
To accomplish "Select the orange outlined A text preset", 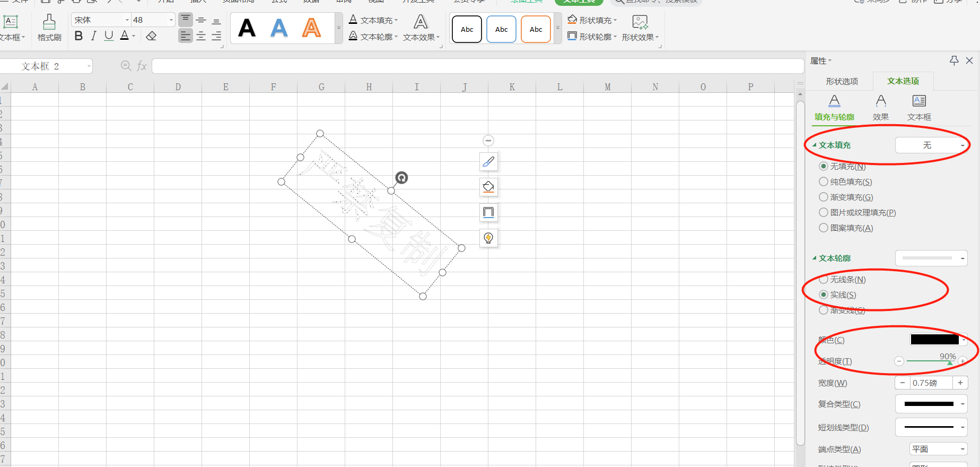I will point(312,28).
